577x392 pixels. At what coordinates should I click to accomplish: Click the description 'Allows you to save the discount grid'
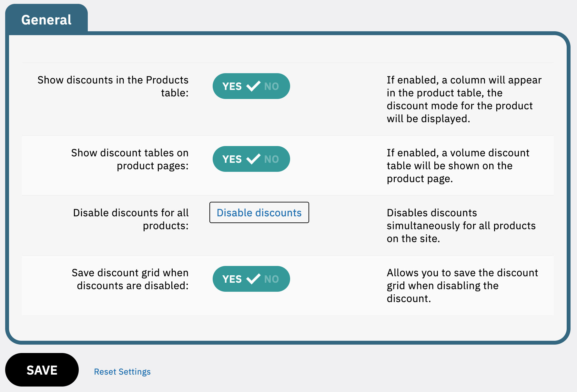[x=462, y=286]
